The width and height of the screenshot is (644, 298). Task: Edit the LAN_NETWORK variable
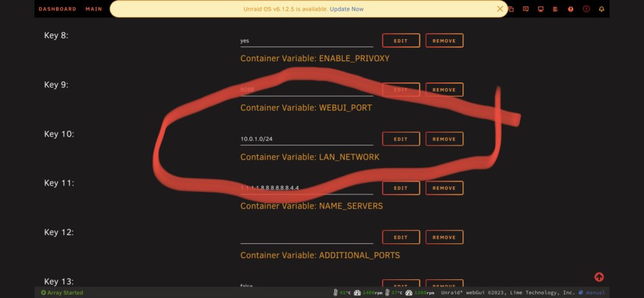401,139
